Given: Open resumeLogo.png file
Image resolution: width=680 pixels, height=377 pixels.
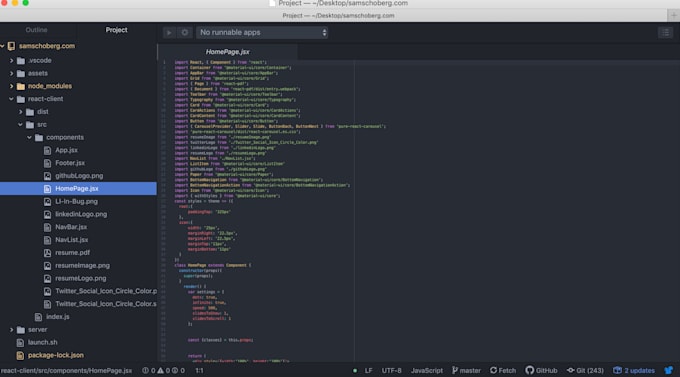Looking at the screenshot, I should [x=81, y=278].
